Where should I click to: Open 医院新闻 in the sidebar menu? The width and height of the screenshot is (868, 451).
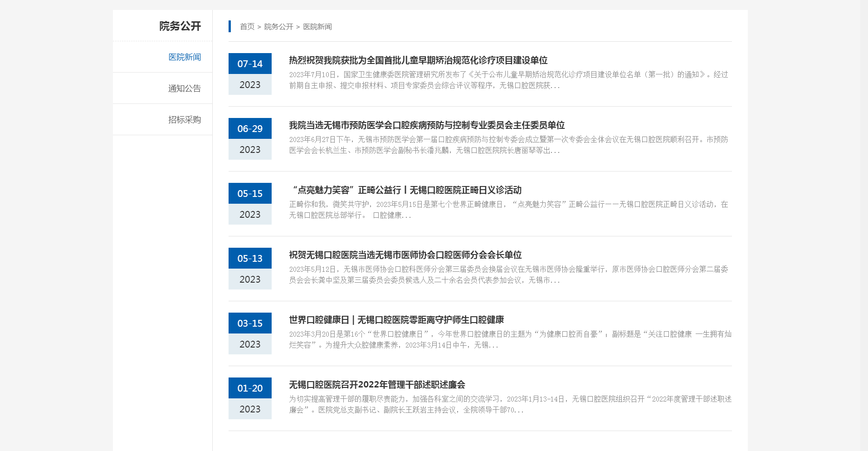[184, 57]
